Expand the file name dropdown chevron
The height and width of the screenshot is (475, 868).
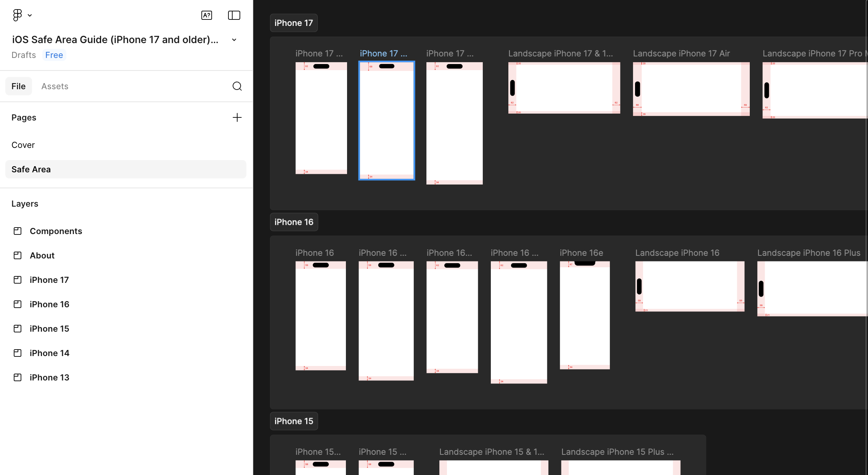(234, 40)
